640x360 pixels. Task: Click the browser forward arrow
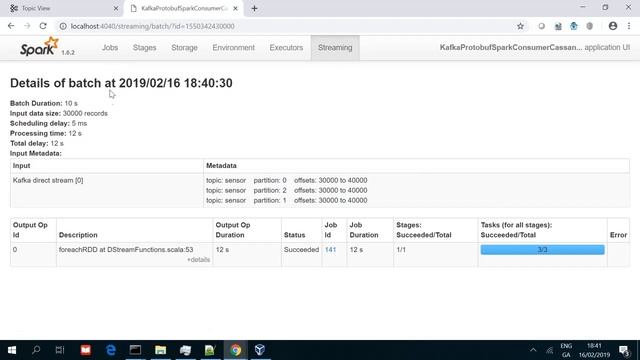point(27,26)
